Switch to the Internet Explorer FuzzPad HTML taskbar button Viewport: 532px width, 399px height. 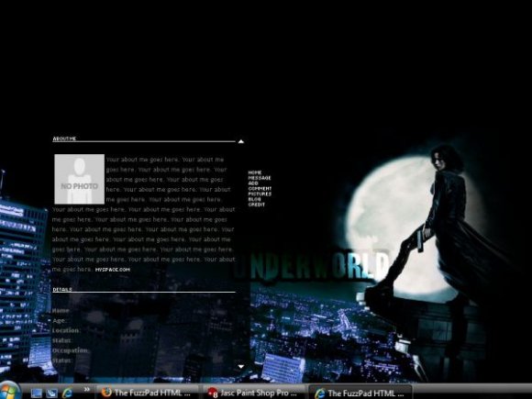[x=360, y=393]
